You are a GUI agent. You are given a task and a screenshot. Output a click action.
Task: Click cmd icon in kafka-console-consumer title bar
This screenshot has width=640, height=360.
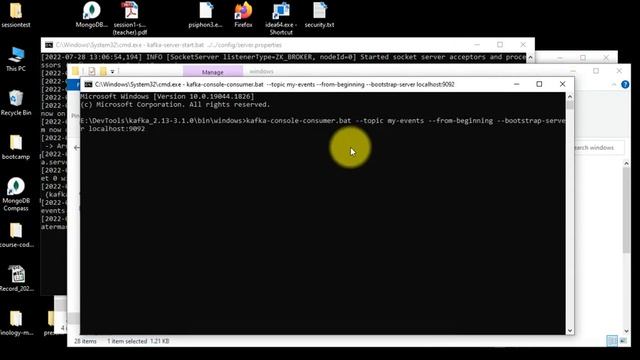tap(88, 84)
